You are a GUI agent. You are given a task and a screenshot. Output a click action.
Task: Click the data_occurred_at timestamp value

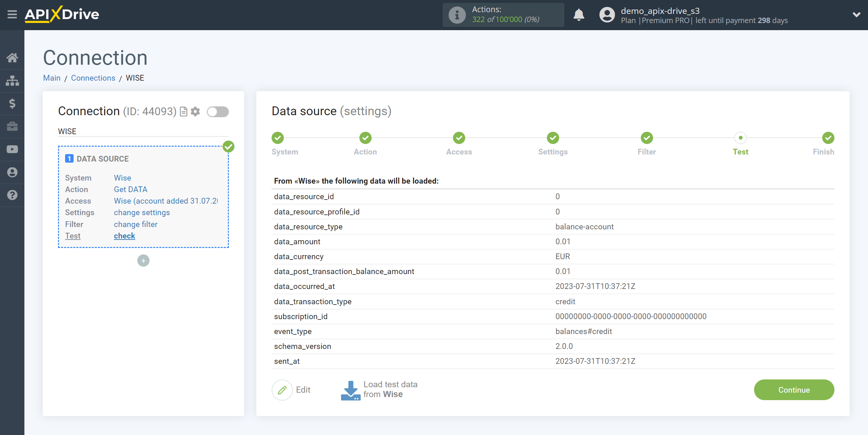click(595, 286)
